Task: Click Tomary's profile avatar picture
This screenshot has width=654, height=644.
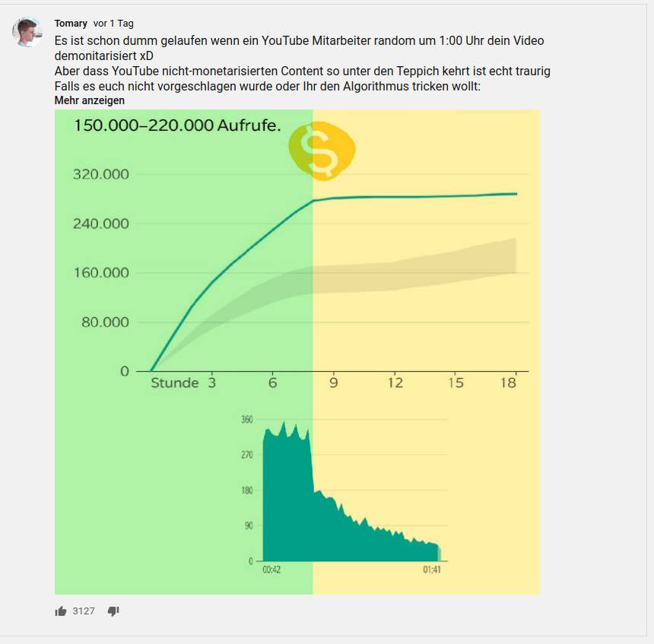Action: click(x=27, y=32)
